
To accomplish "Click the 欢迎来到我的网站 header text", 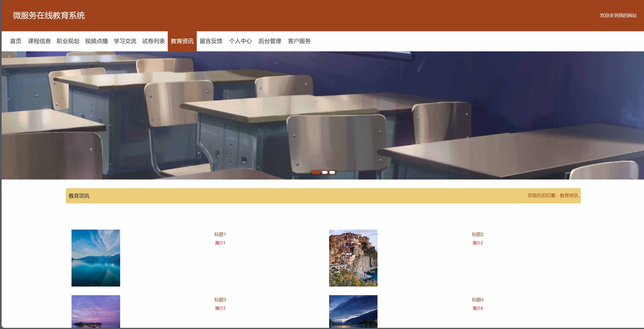I will 618,16.
